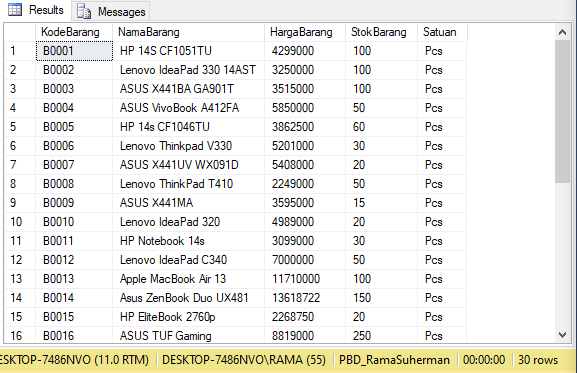Select stock cell 15
Screen dimensions: 577x373
(x=382, y=203)
